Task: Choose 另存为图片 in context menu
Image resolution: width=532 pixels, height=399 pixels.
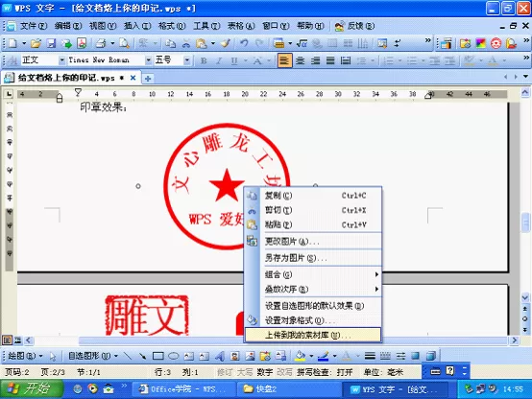Action: [x=313, y=258]
